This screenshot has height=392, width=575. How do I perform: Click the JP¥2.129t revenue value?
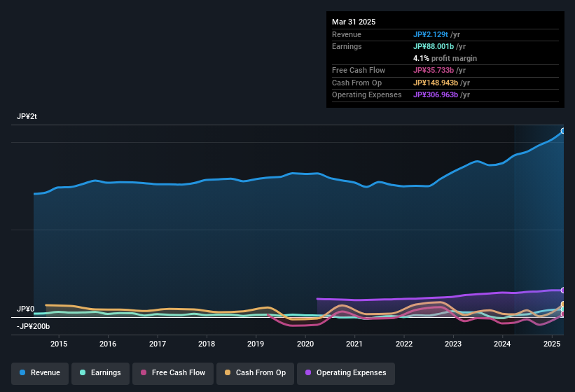click(x=431, y=34)
